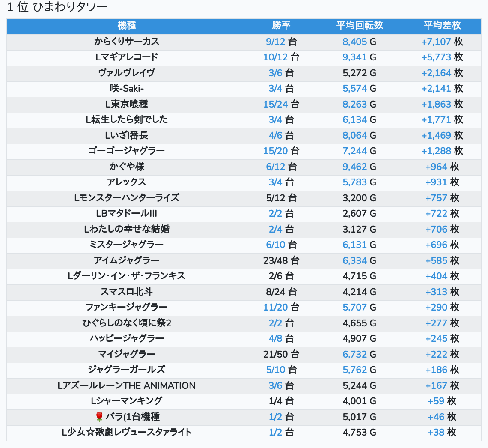
Task: Select the スマスロ北斗 machine name
Action: [127, 292]
